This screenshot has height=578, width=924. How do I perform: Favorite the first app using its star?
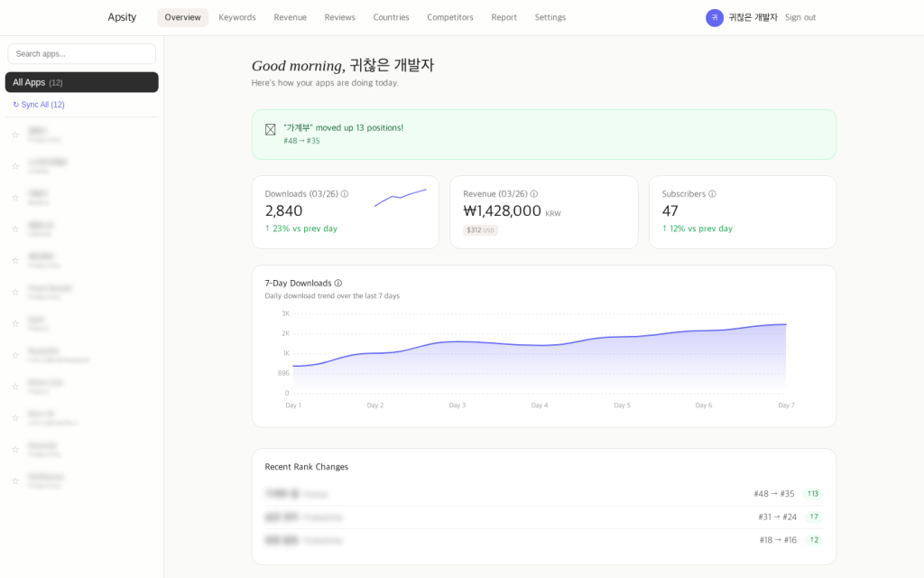coord(15,135)
